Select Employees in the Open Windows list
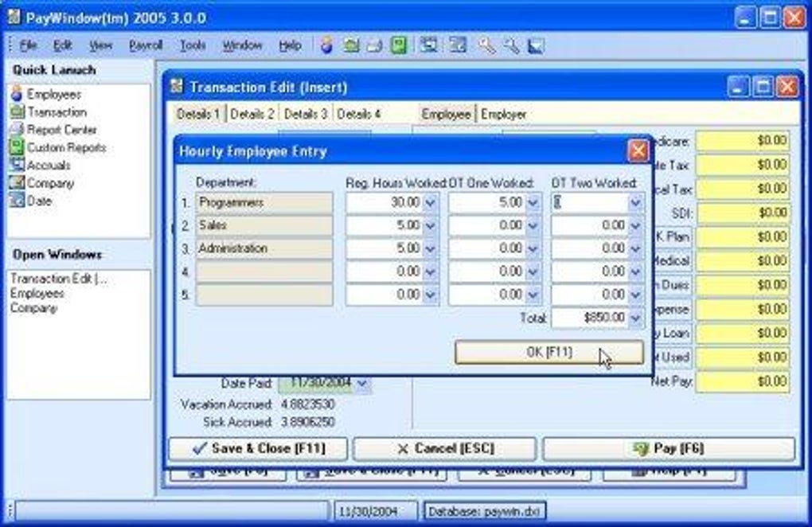 point(37,294)
